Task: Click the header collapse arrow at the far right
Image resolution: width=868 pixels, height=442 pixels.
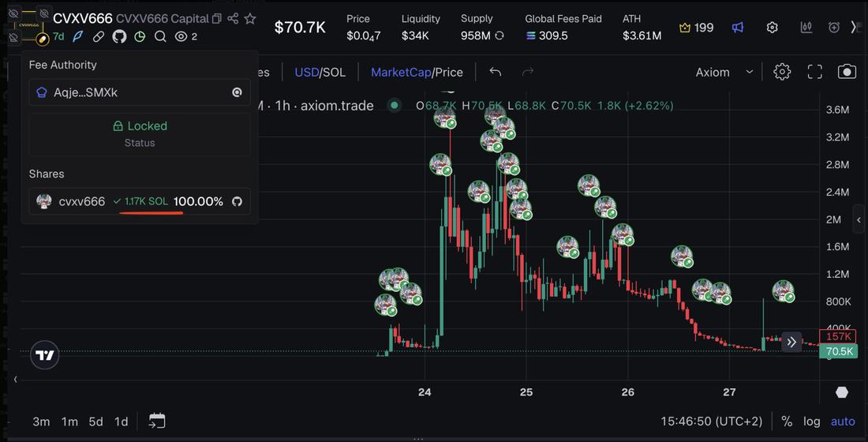Action: 854,28
